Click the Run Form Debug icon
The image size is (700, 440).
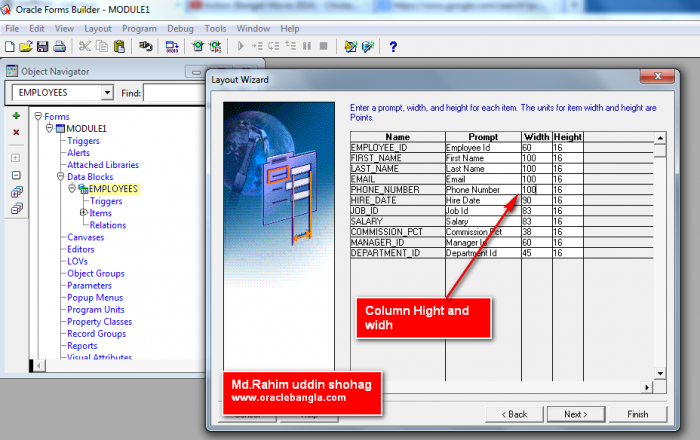215,46
